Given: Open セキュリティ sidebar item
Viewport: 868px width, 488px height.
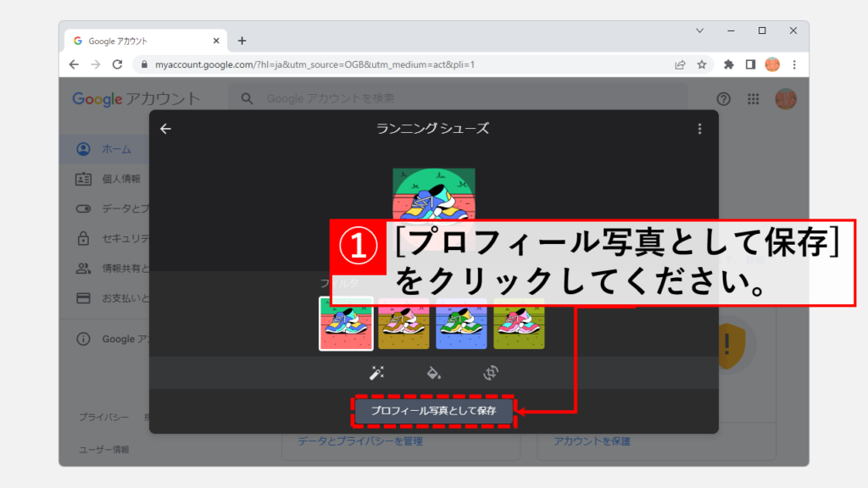Looking at the screenshot, I should (104, 239).
